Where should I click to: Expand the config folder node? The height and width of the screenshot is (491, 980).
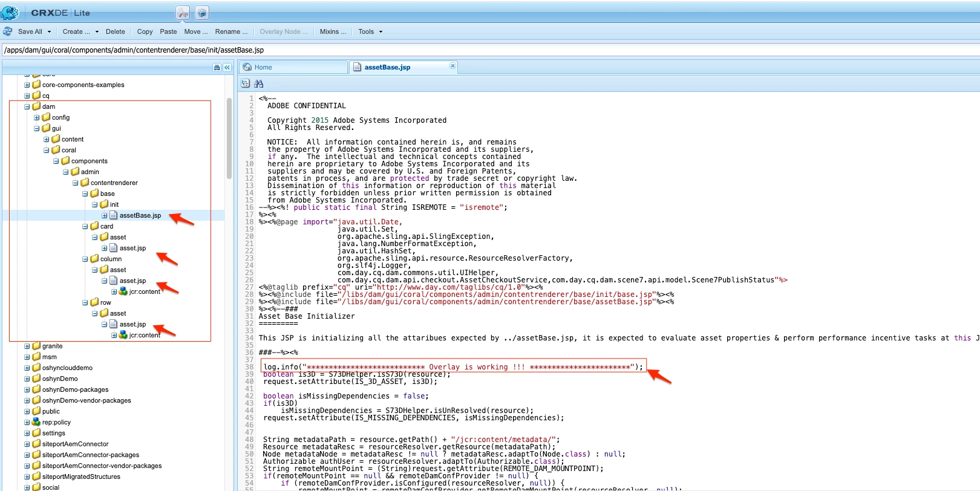(36, 117)
